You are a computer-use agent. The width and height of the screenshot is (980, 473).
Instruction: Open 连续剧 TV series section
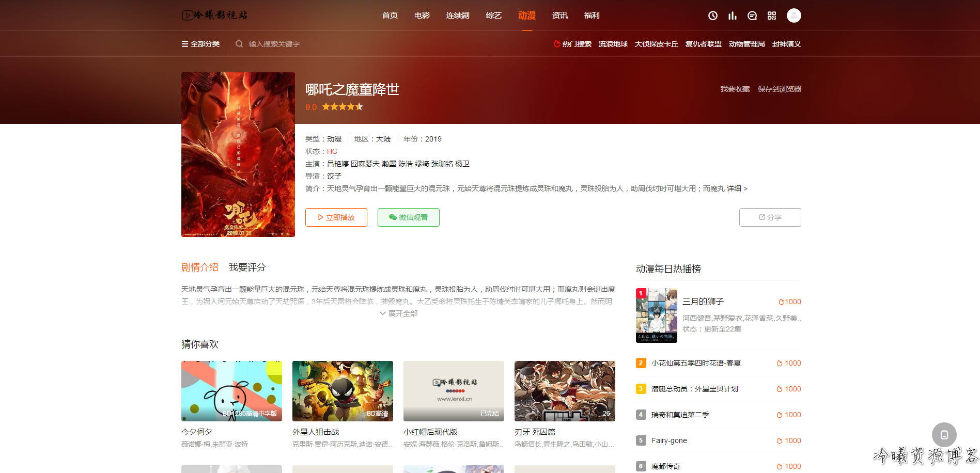click(x=458, y=15)
